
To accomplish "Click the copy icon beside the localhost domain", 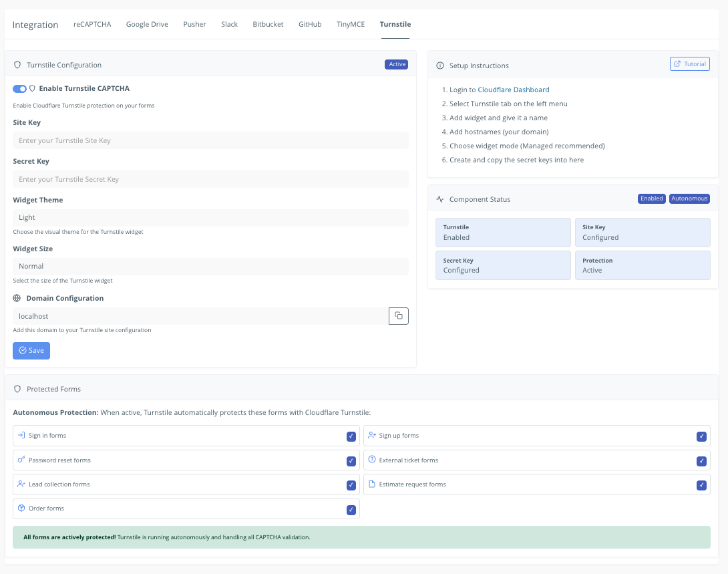I will tap(399, 315).
